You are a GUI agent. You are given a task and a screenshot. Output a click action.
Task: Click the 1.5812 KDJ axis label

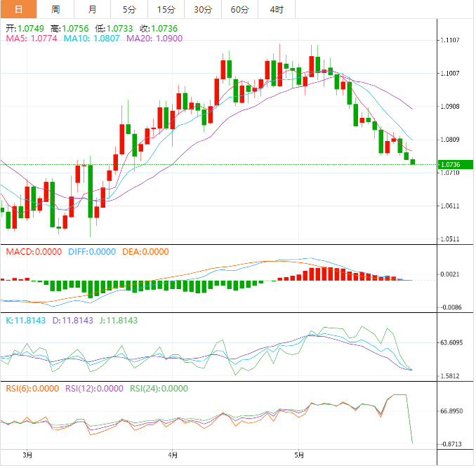450,376
